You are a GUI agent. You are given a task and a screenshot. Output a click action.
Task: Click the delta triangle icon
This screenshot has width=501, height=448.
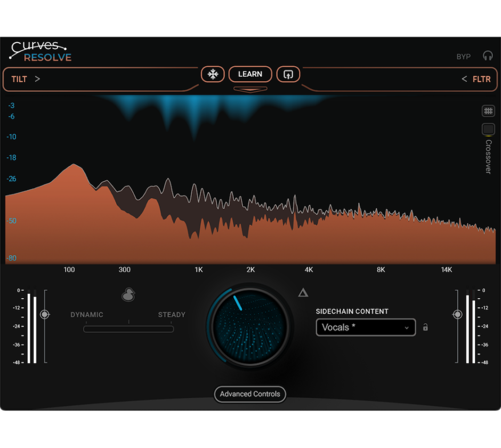pyautogui.click(x=303, y=292)
